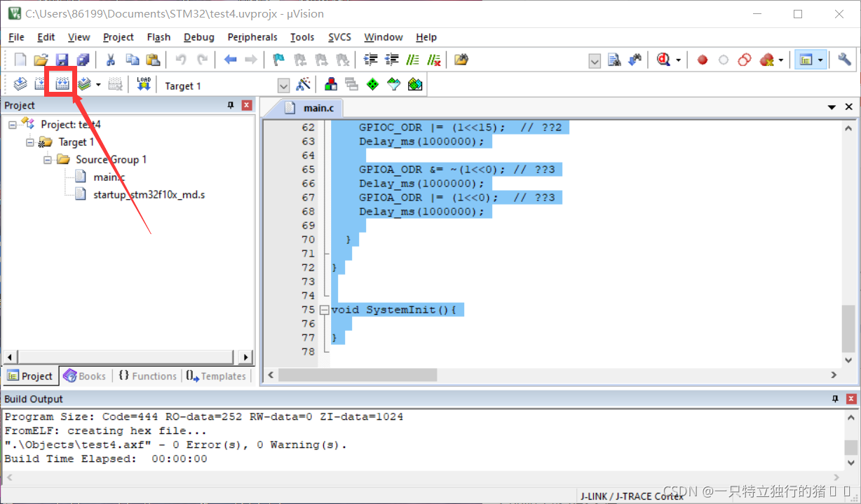
Task: Unindent the selected text
Action: [392, 60]
